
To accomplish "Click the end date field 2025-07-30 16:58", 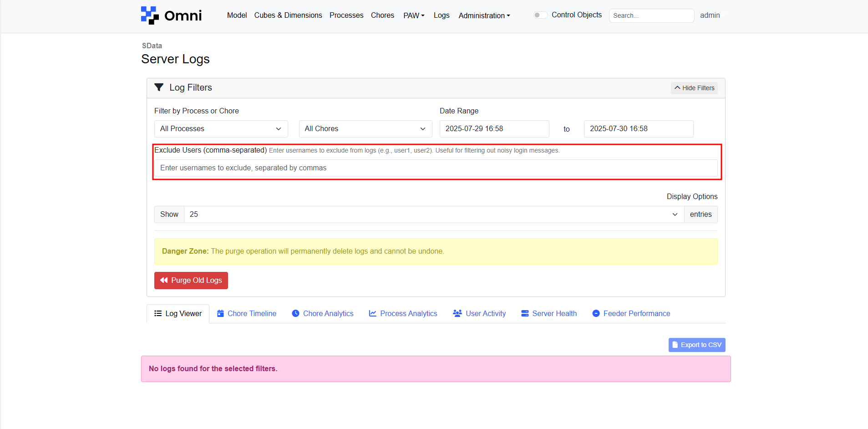I will (639, 129).
